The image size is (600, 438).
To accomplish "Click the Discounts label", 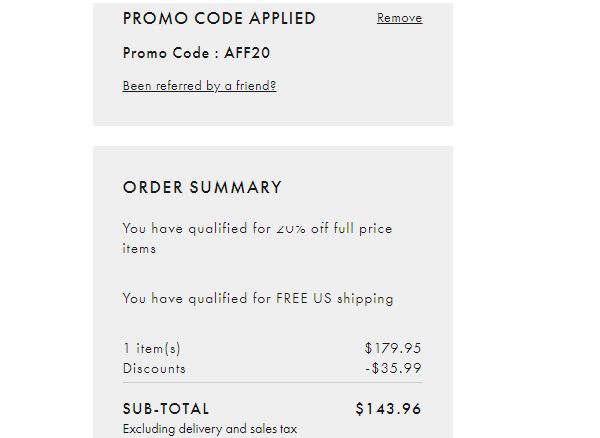I will 154,368.
